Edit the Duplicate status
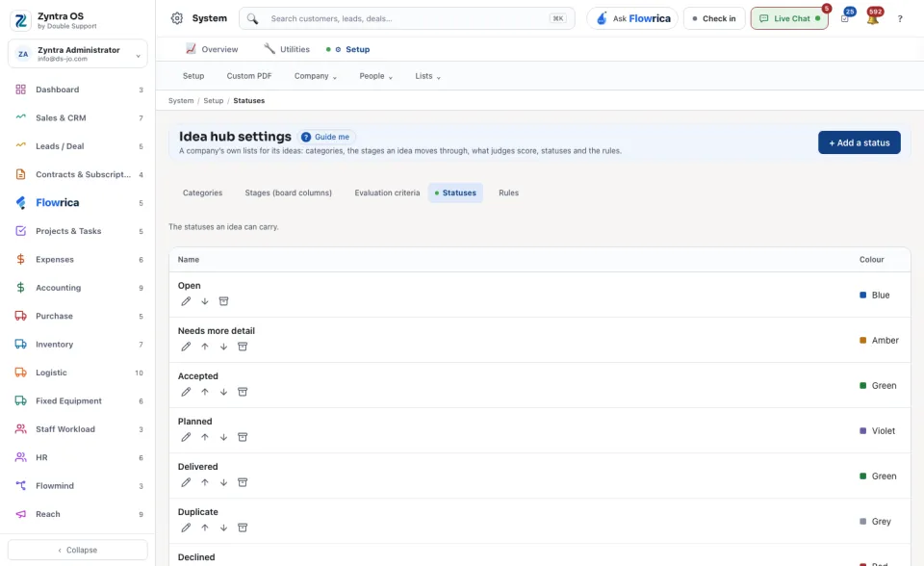This screenshot has width=924, height=566. (x=186, y=527)
